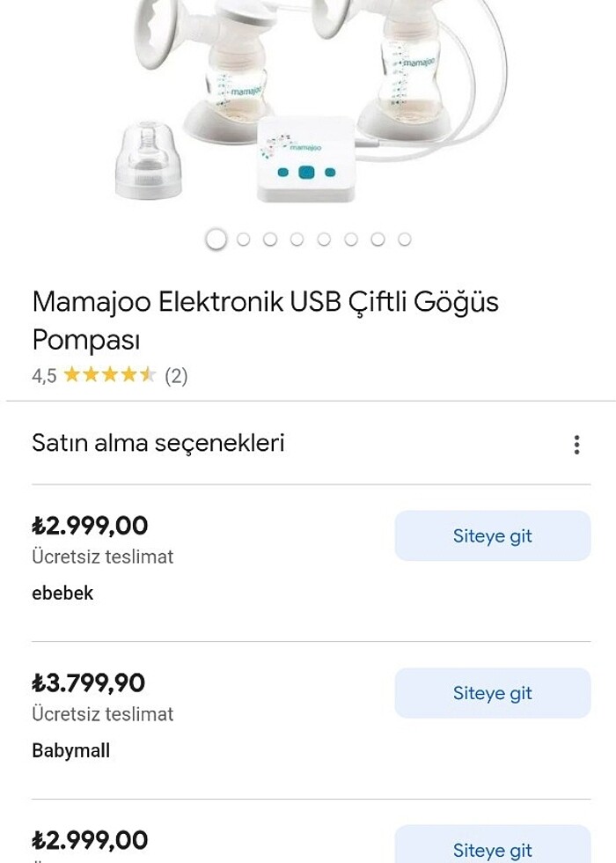Image resolution: width=616 pixels, height=863 pixels.
Task: Select the seller name ebebek
Action: point(62,593)
